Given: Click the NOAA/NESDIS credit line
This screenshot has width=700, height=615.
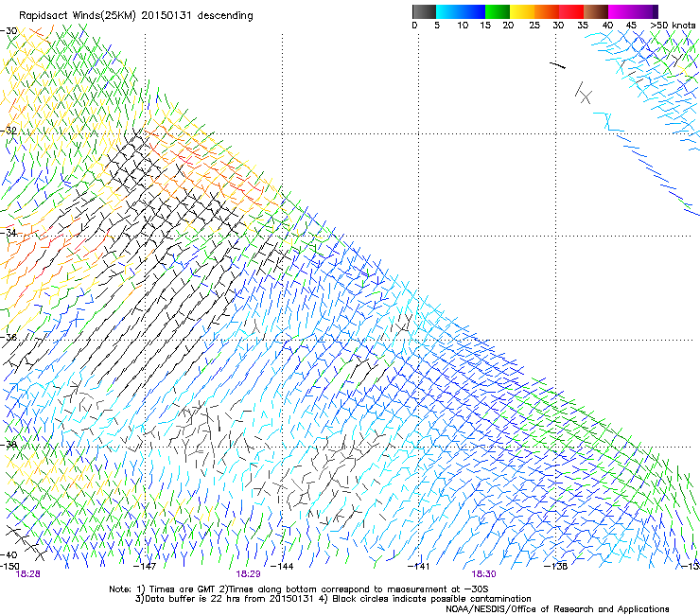Looking at the screenshot, I should [557, 608].
